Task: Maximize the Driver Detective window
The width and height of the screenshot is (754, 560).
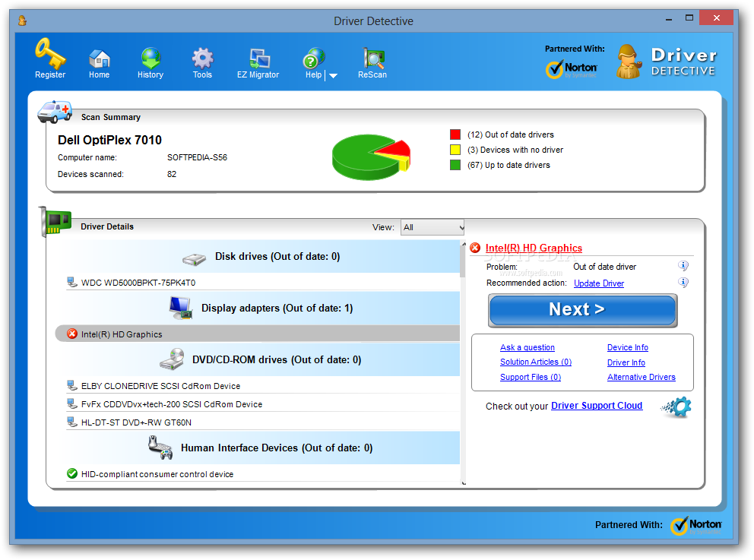Action: pos(689,17)
